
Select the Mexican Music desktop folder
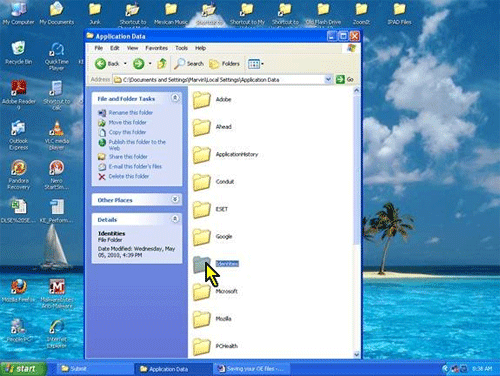coord(171,13)
